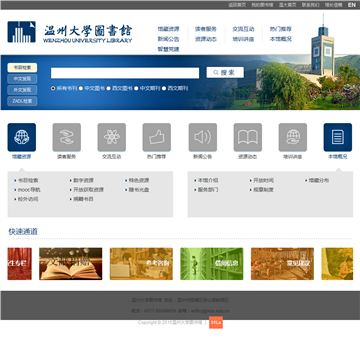The width and height of the screenshot is (360, 360).
Task: Open the 馆藏分布 link
Action: click(319, 180)
